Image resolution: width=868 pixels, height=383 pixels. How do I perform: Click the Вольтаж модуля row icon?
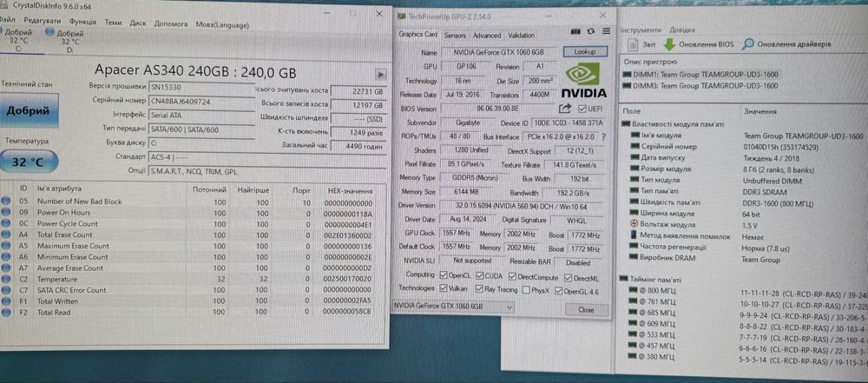coord(635,224)
